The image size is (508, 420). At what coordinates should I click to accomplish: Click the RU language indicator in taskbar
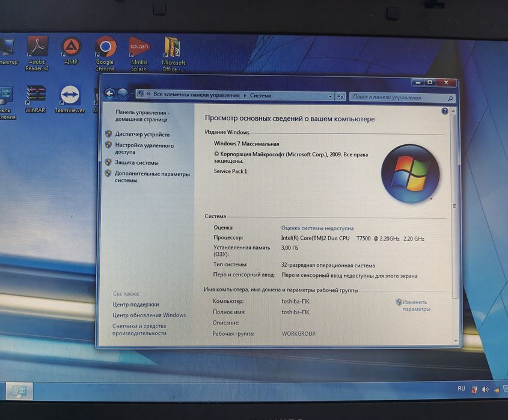coord(461,389)
